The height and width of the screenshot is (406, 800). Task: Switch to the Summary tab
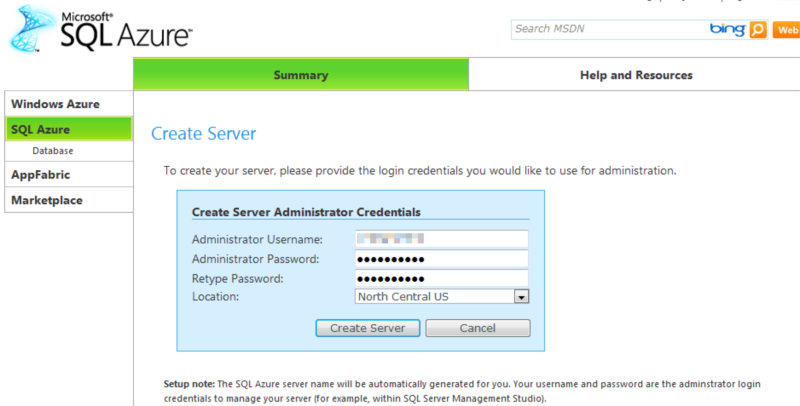click(301, 75)
